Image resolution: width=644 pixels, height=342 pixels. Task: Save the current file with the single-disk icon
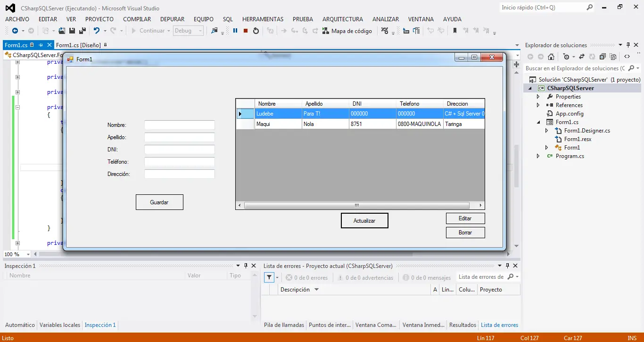point(72,31)
